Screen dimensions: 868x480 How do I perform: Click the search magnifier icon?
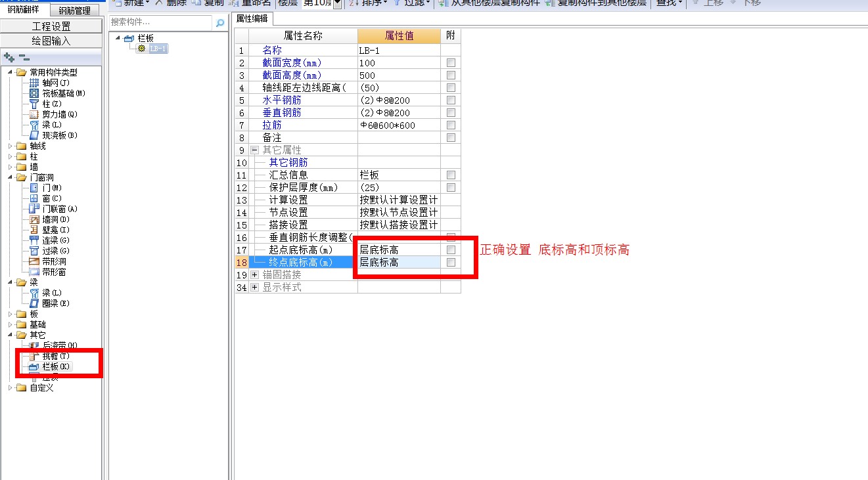coord(219,23)
